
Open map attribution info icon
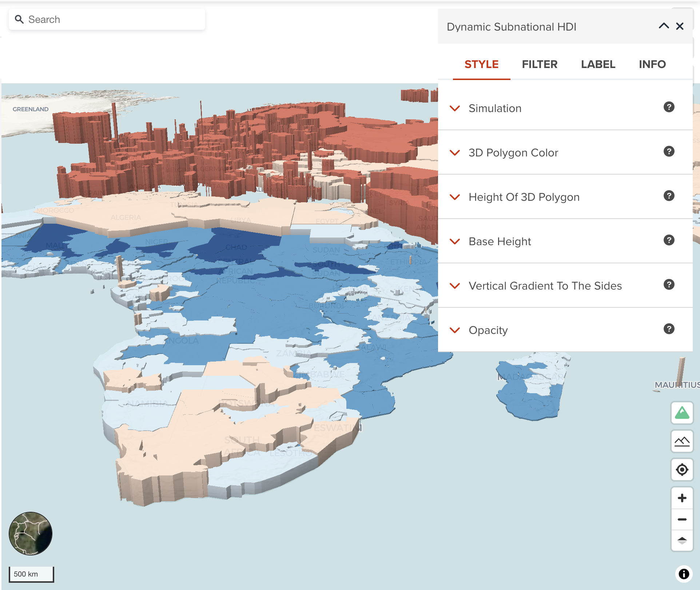[684, 574]
